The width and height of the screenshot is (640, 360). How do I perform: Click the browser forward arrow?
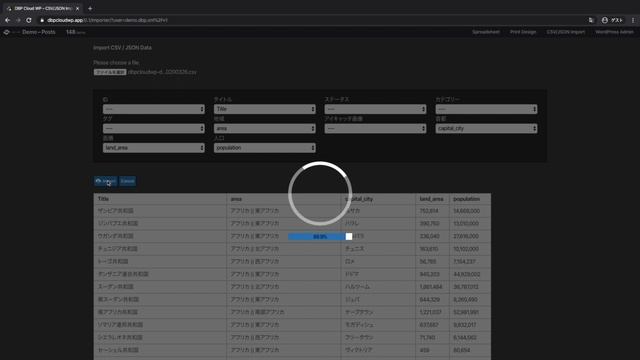click(x=18, y=20)
